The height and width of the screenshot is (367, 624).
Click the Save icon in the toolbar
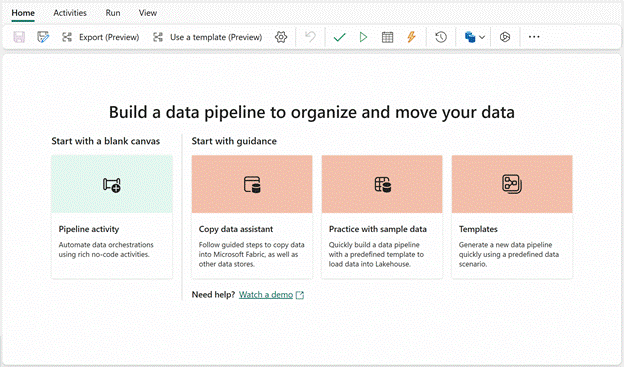(x=19, y=37)
